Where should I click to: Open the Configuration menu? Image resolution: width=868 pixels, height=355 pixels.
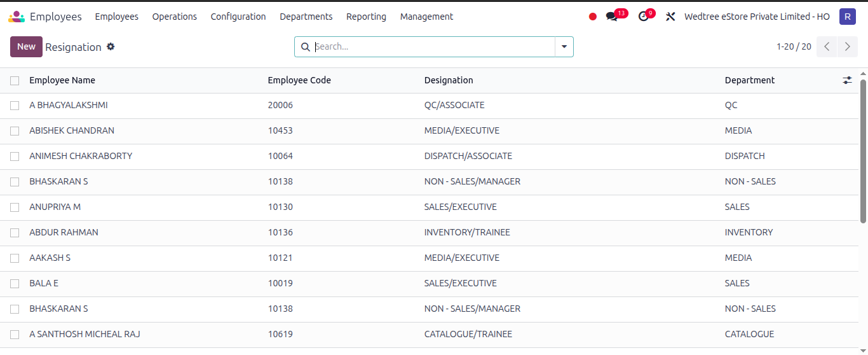(x=238, y=17)
